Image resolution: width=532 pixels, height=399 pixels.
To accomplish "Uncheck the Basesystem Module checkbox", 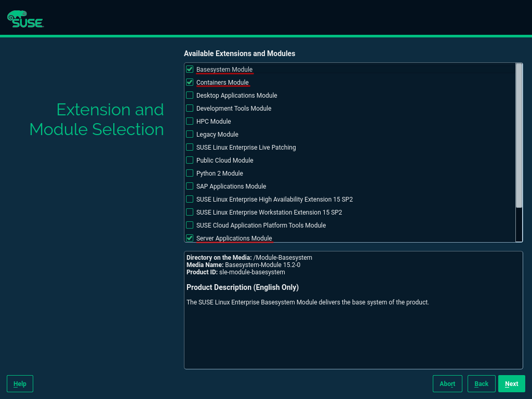I will (x=190, y=69).
